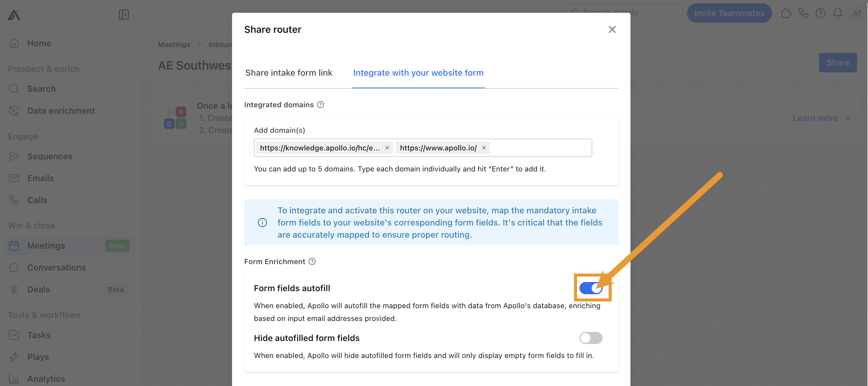This screenshot has width=868, height=386.
Task: Click the Invite Teammates button
Action: 729,13
